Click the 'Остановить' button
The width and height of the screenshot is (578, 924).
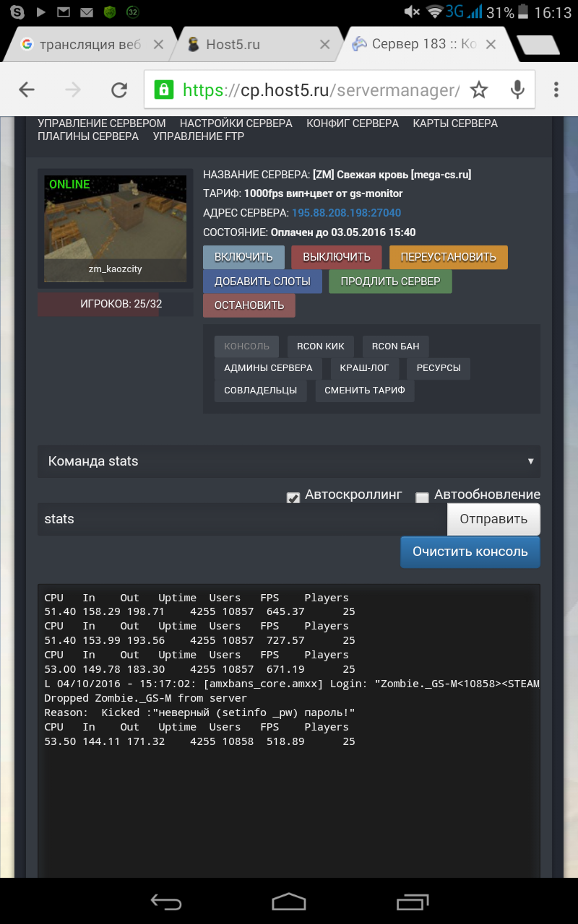(x=249, y=305)
